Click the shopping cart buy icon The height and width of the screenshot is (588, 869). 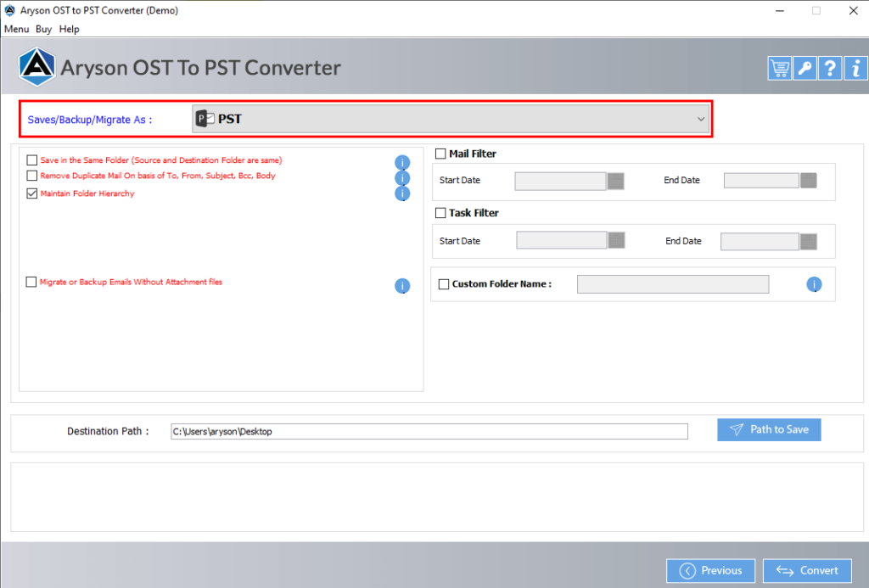pos(779,68)
